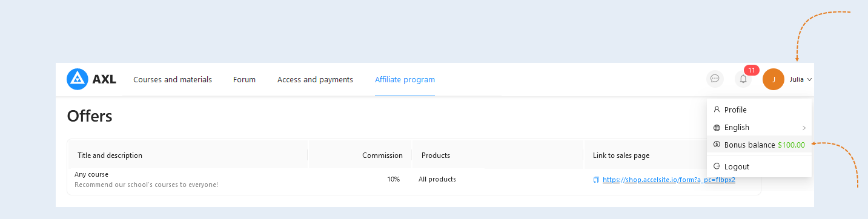
Task: Click the Bonus balance coin icon
Action: (x=717, y=145)
